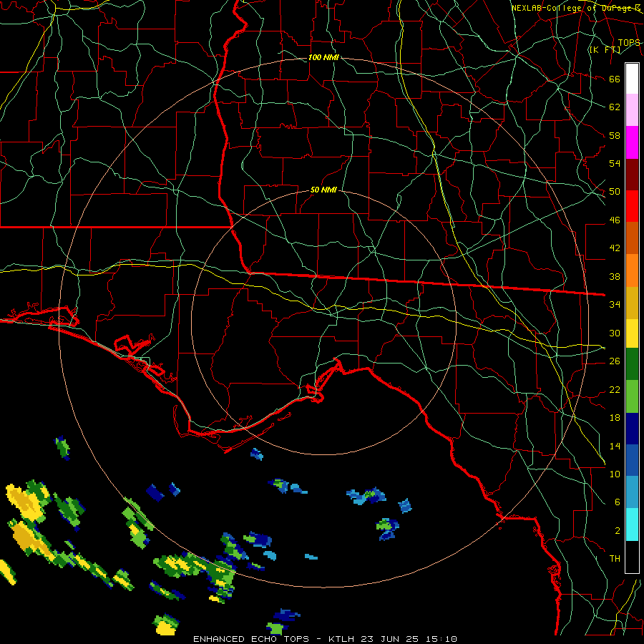Pick the dark green legend swatch

pyautogui.click(x=632, y=364)
